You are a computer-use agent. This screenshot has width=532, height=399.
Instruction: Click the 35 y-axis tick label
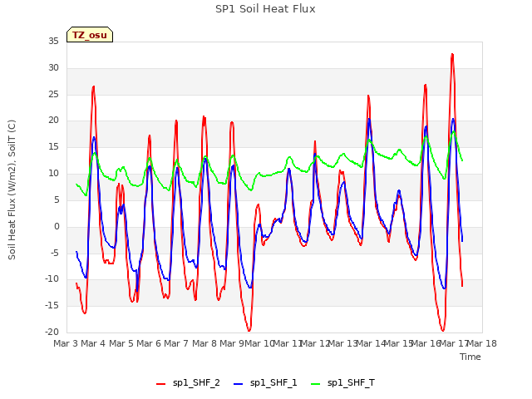tap(53, 42)
